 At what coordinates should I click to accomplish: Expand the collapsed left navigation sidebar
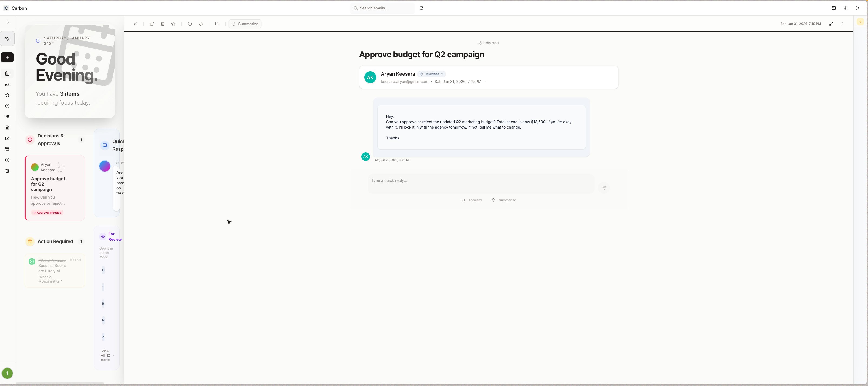(8, 22)
